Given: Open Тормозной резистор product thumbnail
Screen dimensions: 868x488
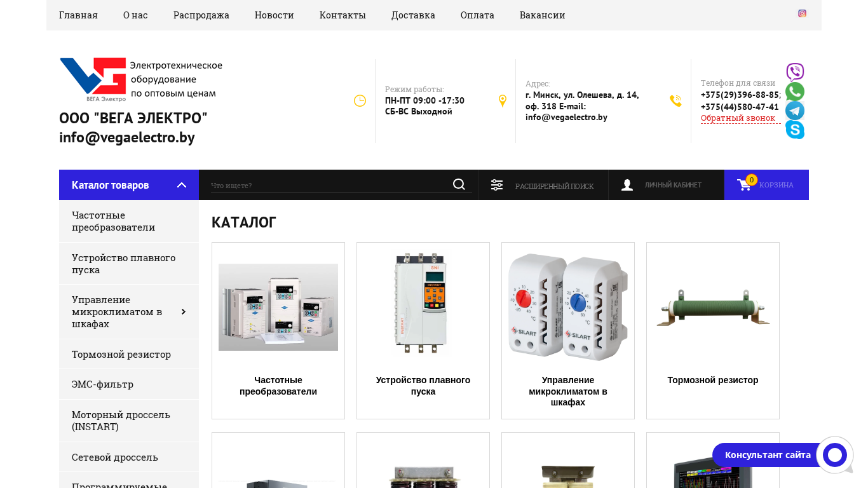Looking at the screenshot, I should point(713,307).
